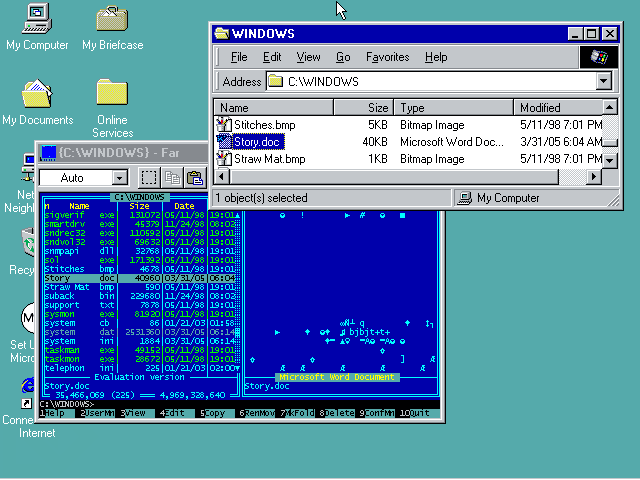Sort by Modified column header
The image size is (640, 480).
pos(558,108)
